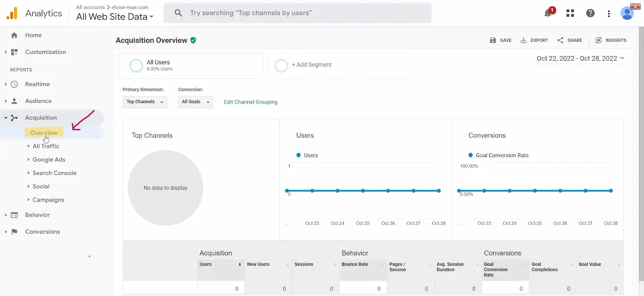The height and width of the screenshot is (296, 644).
Task: Click Oct 28 point on Users chart
Action: point(439,191)
